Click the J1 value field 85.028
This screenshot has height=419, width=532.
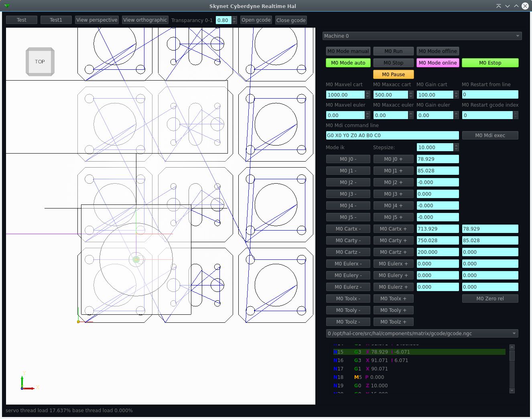coord(438,170)
